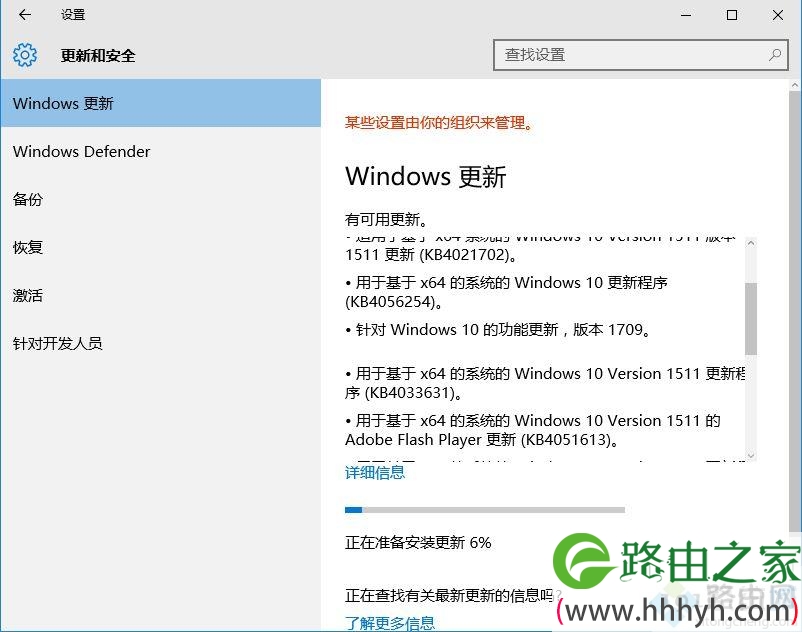This screenshot has width=802, height=632.
Task: Click the update list scrollbar thumb
Action: pyautogui.click(x=751, y=319)
